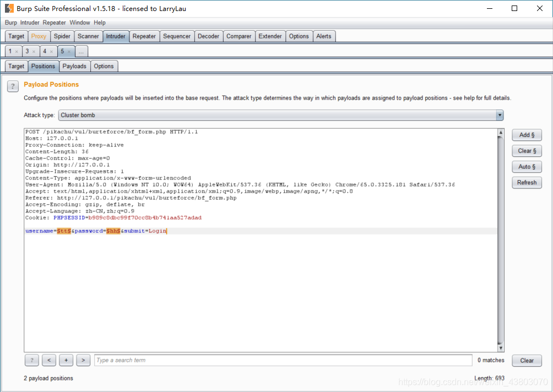Click the Referer header line
This screenshot has height=392, width=553.
[131, 198]
